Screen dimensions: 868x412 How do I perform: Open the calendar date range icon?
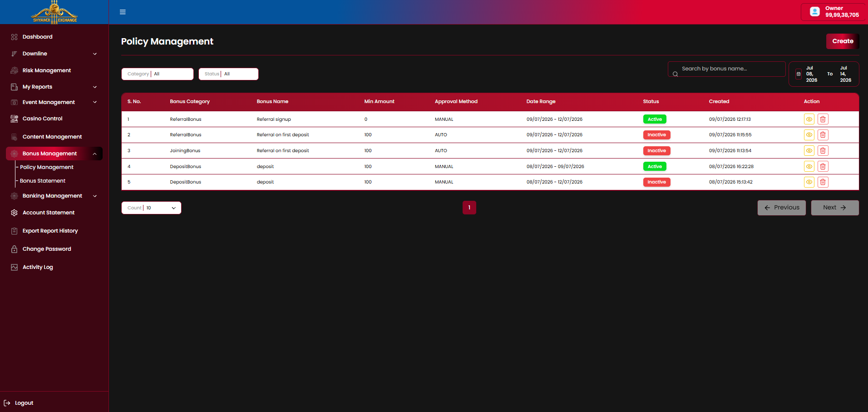(799, 74)
